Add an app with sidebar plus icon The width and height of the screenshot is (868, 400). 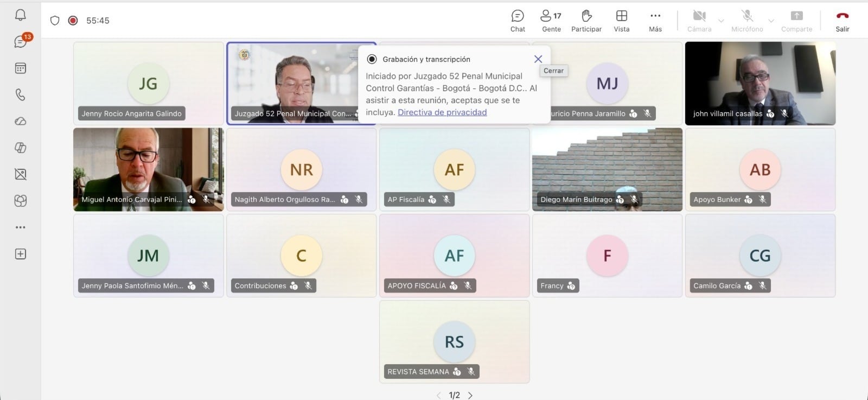coord(20,254)
